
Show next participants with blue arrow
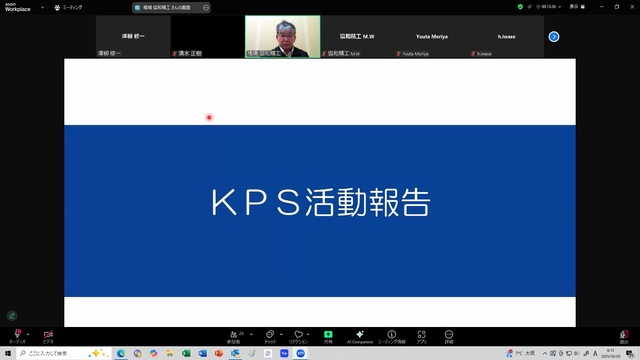[x=554, y=37]
